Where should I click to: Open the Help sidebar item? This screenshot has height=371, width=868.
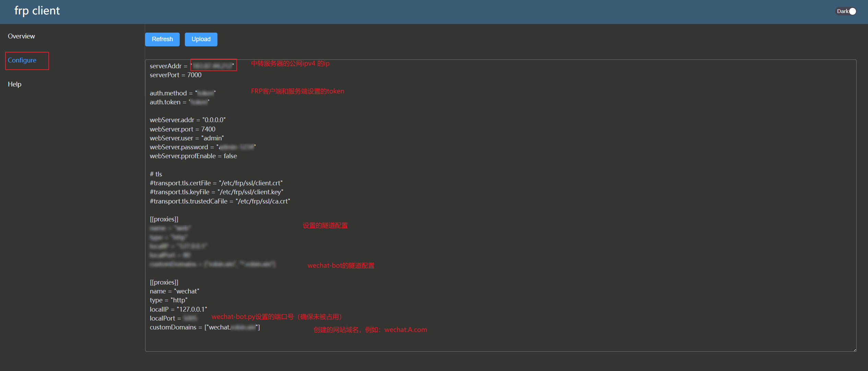(15, 84)
